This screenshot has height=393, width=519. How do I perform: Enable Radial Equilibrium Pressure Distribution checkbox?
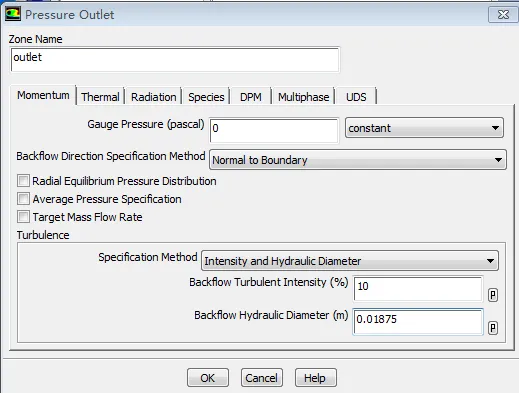(23, 181)
